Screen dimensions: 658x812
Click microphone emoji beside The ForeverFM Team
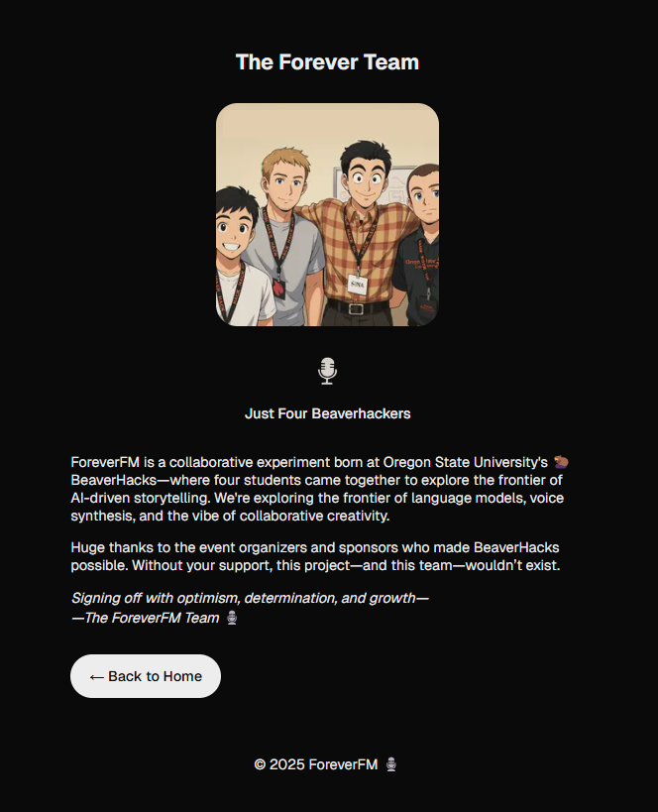[232, 618]
